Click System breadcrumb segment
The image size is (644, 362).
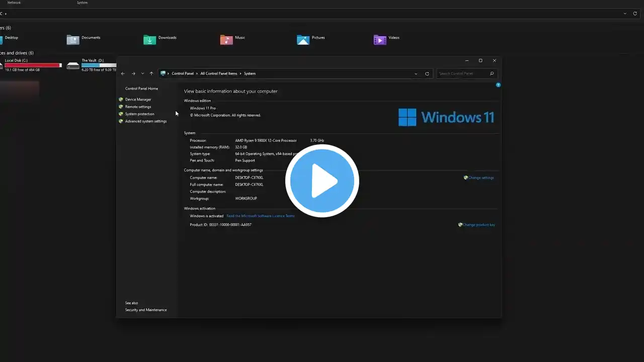[x=250, y=73]
